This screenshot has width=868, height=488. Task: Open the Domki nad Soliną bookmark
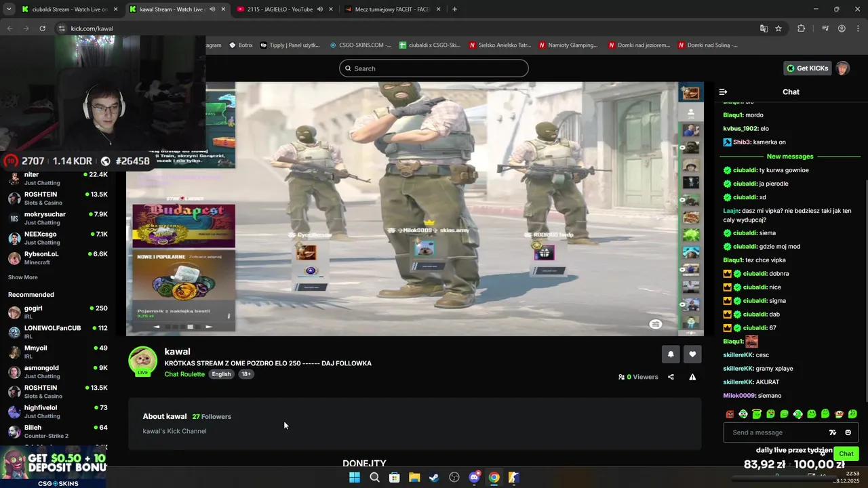707,45
